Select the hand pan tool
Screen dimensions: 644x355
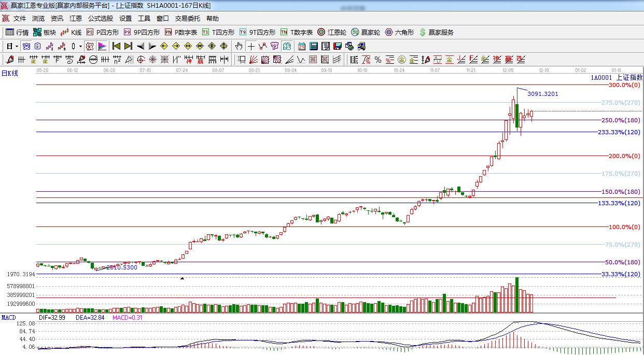pyautogui.click(x=239, y=46)
